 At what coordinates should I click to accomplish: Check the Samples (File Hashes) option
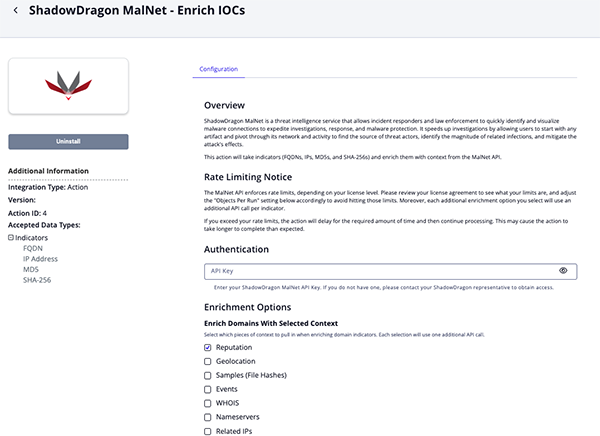point(208,375)
